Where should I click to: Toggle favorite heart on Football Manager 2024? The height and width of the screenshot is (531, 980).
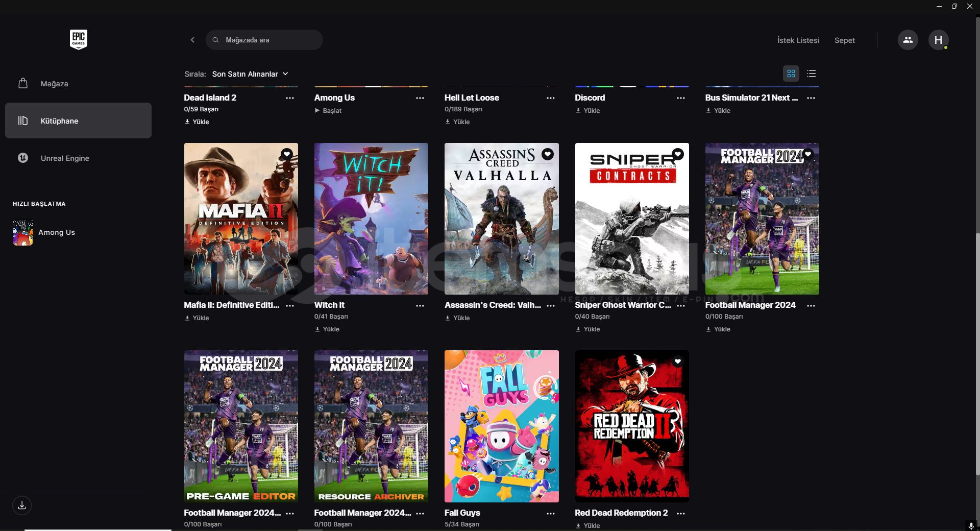pos(808,154)
